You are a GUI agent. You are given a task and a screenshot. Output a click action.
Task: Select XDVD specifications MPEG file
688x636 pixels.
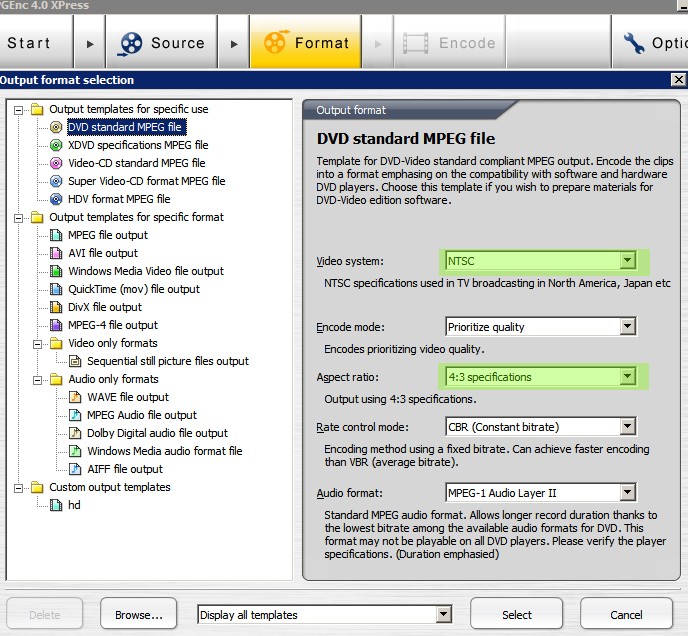pyautogui.click(x=138, y=145)
